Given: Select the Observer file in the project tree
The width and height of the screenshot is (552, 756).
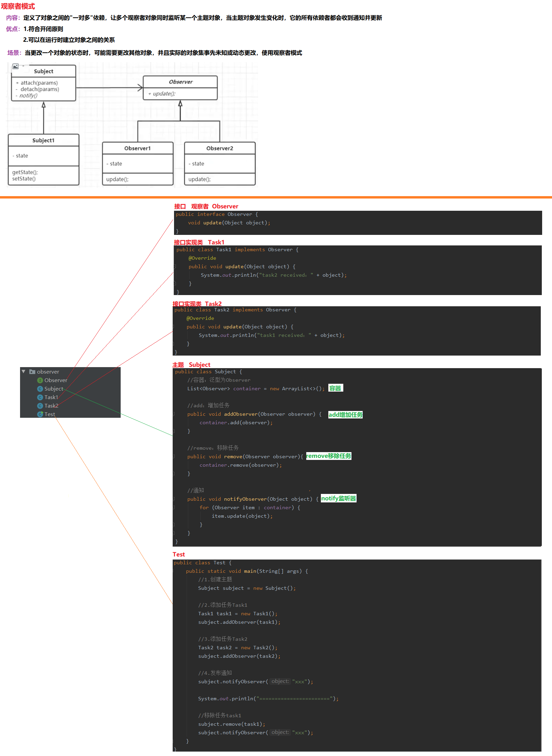Looking at the screenshot, I should [56, 380].
